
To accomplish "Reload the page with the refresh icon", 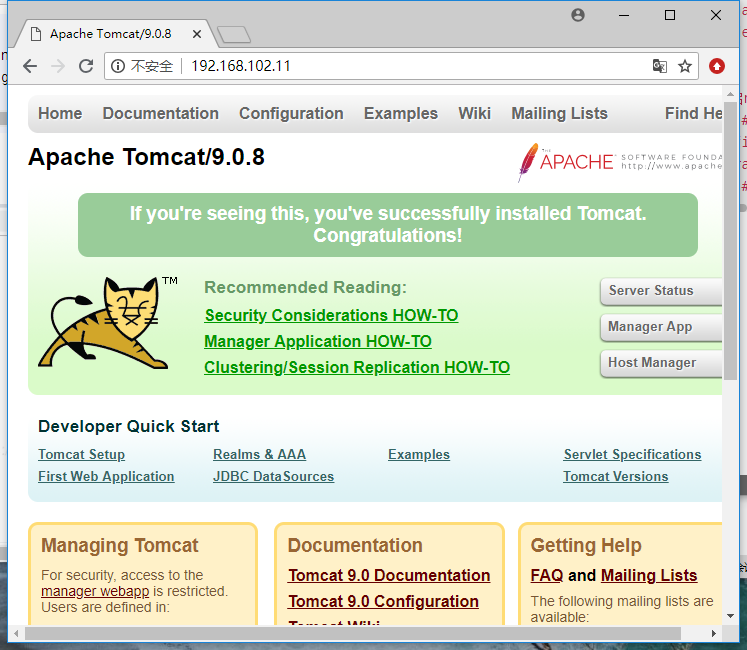I will (86, 66).
